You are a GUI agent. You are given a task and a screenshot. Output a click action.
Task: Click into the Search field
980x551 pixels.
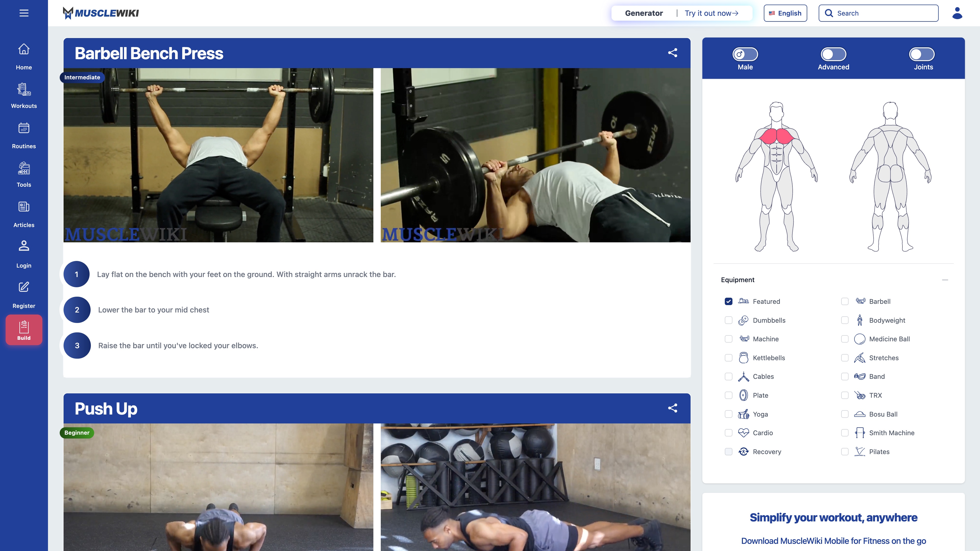pos(878,13)
